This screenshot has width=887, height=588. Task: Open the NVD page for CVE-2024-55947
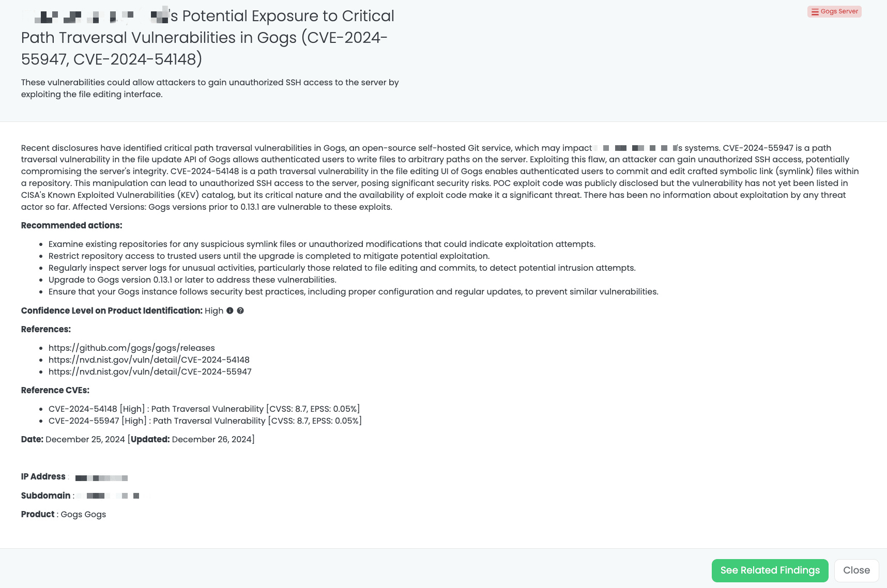[150, 372]
